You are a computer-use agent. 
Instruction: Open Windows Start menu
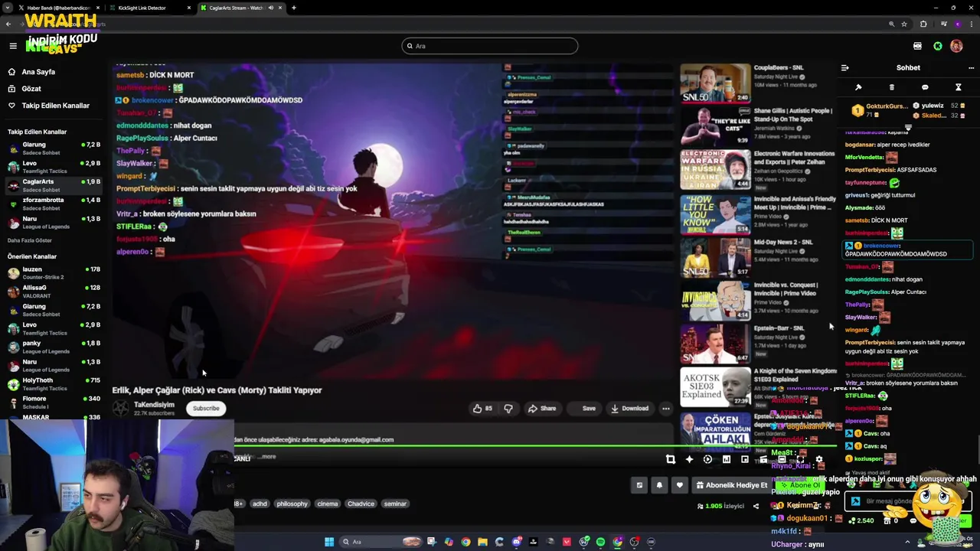pyautogui.click(x=329, y=542)
